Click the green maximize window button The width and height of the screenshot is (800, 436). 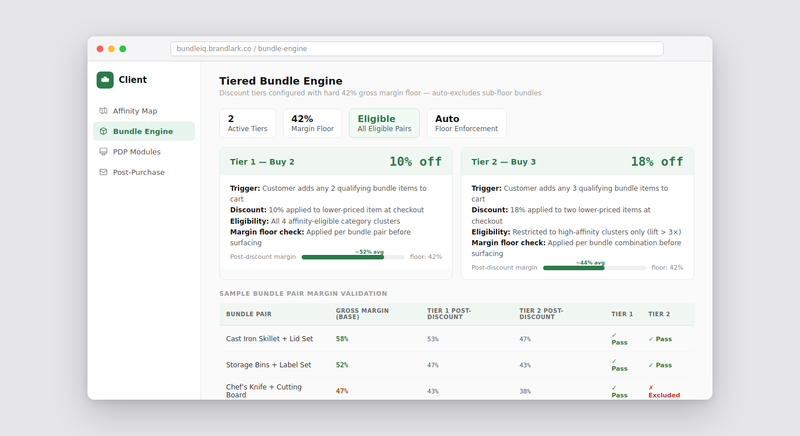pyautogui.click(x=122, y=49)
